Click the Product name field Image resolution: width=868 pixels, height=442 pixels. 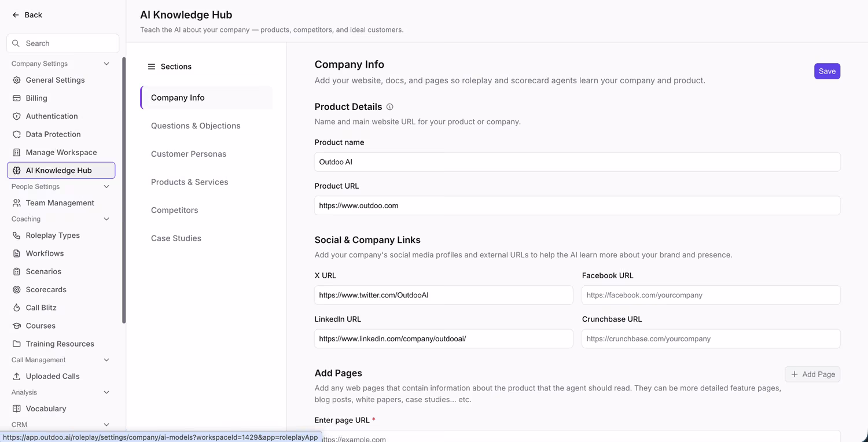[x=578, y=162]
